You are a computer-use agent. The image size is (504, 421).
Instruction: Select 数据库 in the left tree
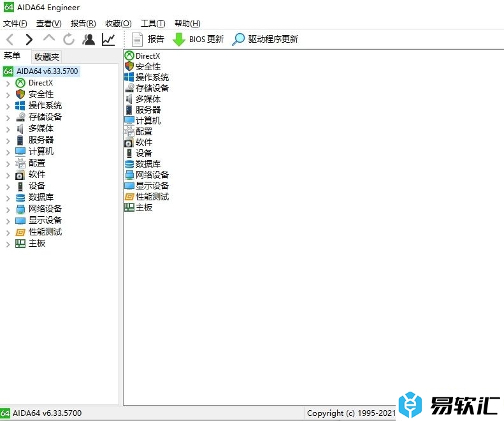[x=41, y=197]
